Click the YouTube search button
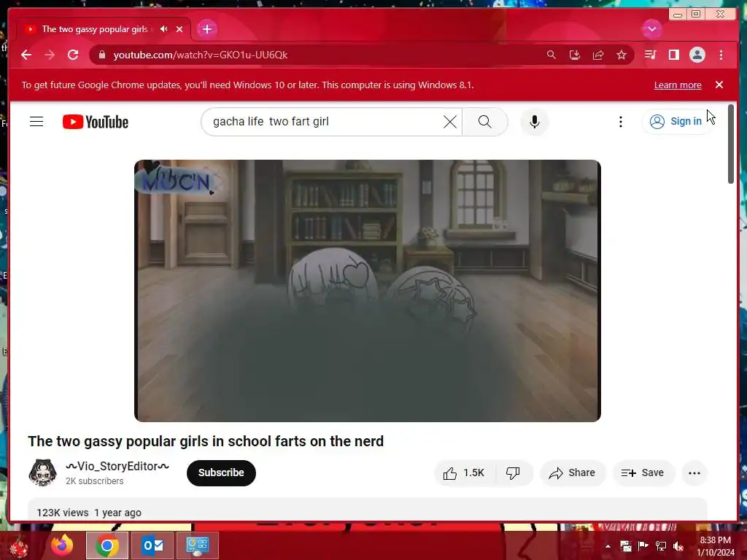 [x=484, y=122]
